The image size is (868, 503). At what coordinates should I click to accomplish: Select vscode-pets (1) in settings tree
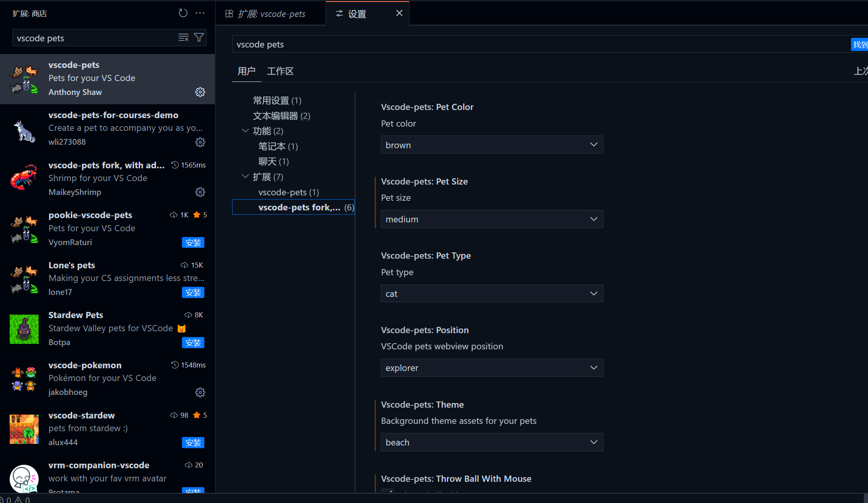(289, 192)
